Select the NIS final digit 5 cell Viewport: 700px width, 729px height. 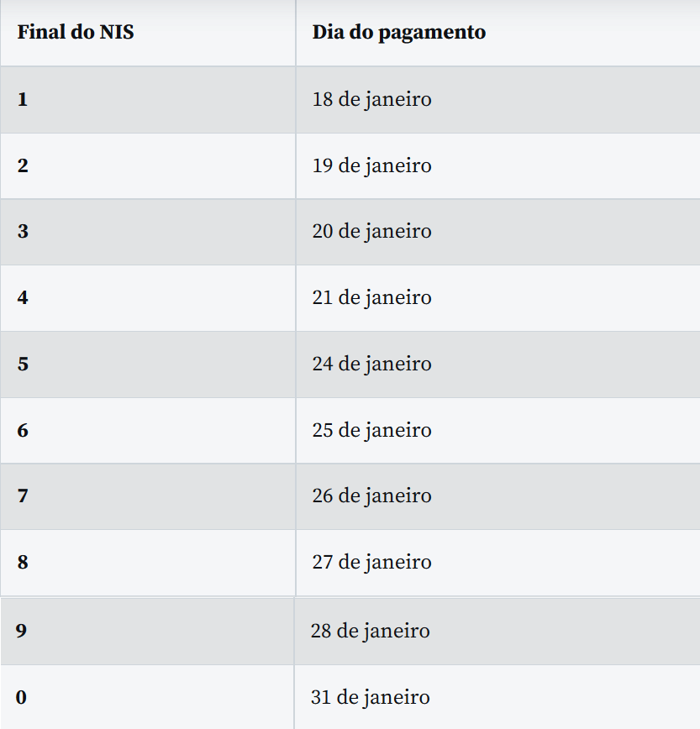point(23,364)
